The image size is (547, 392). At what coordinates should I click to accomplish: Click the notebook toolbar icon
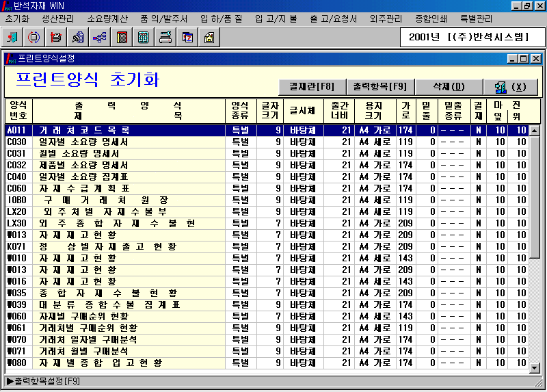coord(122,37)
